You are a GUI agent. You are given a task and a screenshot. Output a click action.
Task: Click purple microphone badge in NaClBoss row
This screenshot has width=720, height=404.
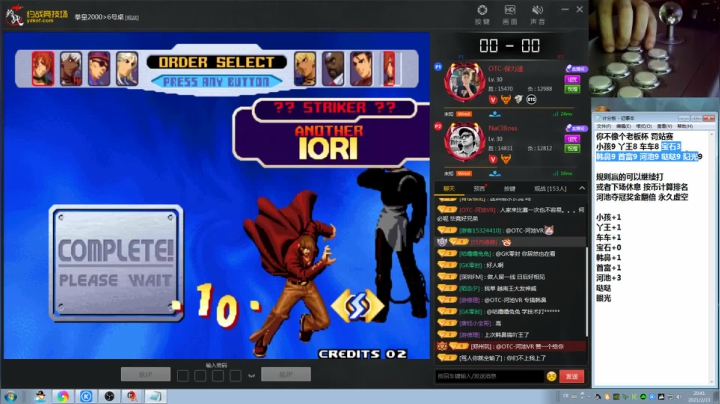coord(576,128)
